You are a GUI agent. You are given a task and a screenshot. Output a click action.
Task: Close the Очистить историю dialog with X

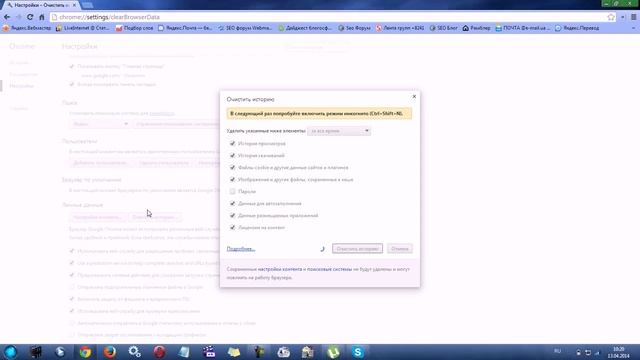(x=414, y=96)
